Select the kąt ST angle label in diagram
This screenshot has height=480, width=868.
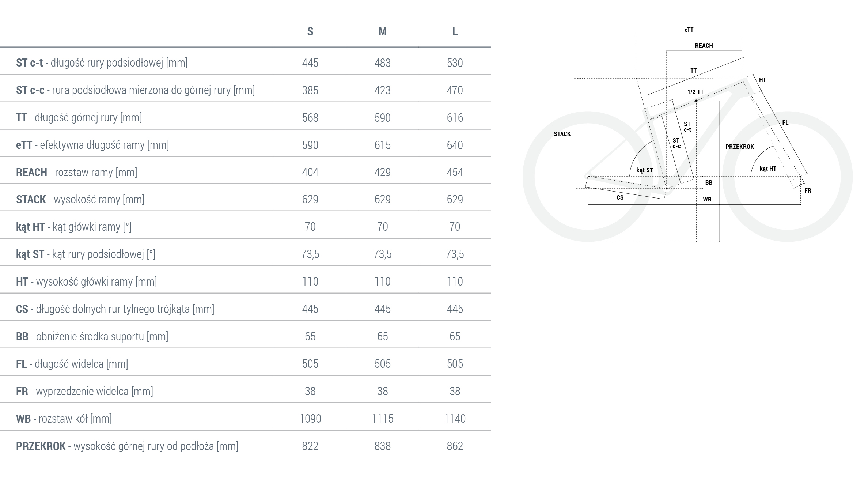tap(644, 170)
